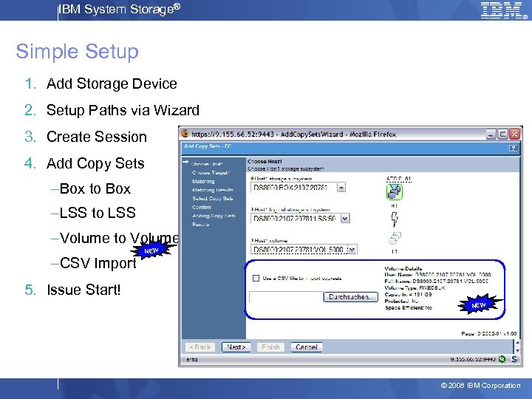Click the ATS link above the H1 icon
The width and height of the screenshot is (532, 399).
399,179
